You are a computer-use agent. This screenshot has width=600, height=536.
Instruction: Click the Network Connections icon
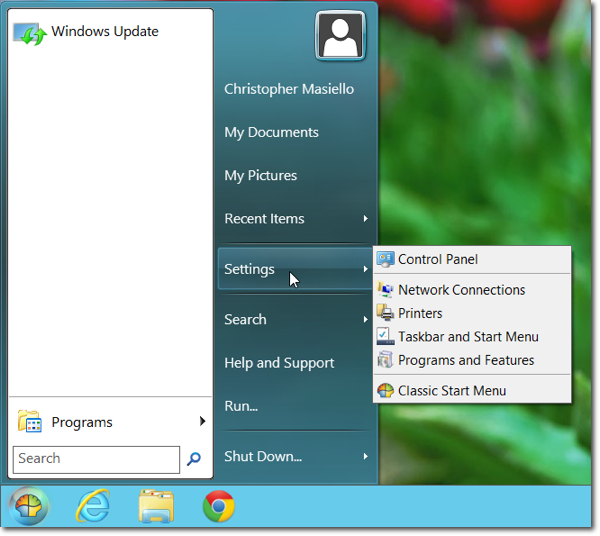tap(385, 290)
